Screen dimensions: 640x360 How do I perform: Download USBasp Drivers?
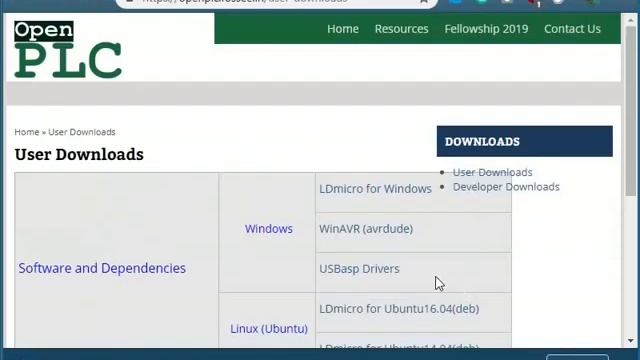pyautogui.click(x=359, y=269)
